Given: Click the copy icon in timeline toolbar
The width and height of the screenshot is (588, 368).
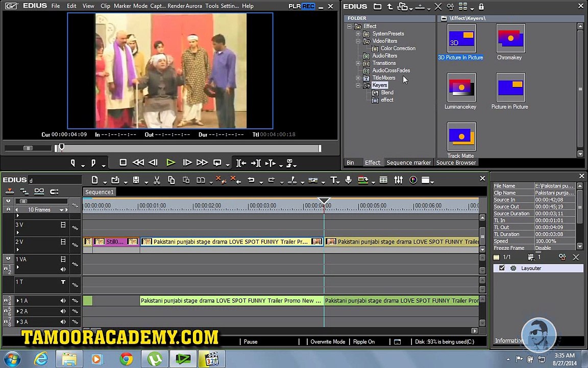Looking at the screenshot, I should click(x=171, y=180).
